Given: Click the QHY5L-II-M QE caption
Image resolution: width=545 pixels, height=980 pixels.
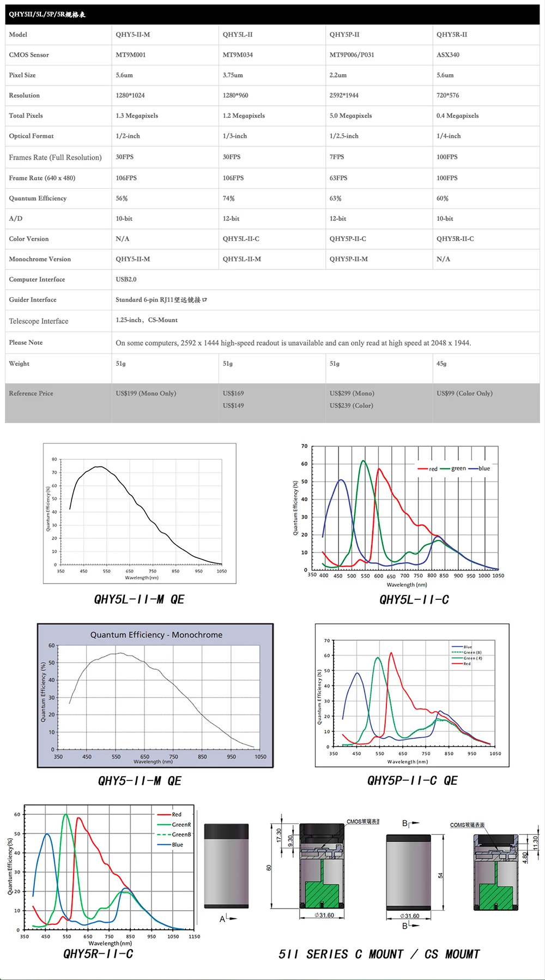Looking at the screenshot, I should tap(140, 599).
